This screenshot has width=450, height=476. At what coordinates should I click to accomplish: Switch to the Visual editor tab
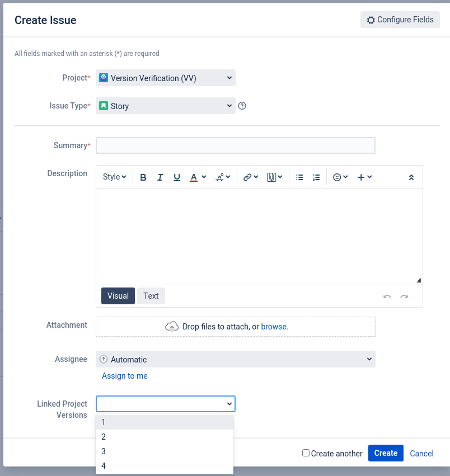coord(118,296)
